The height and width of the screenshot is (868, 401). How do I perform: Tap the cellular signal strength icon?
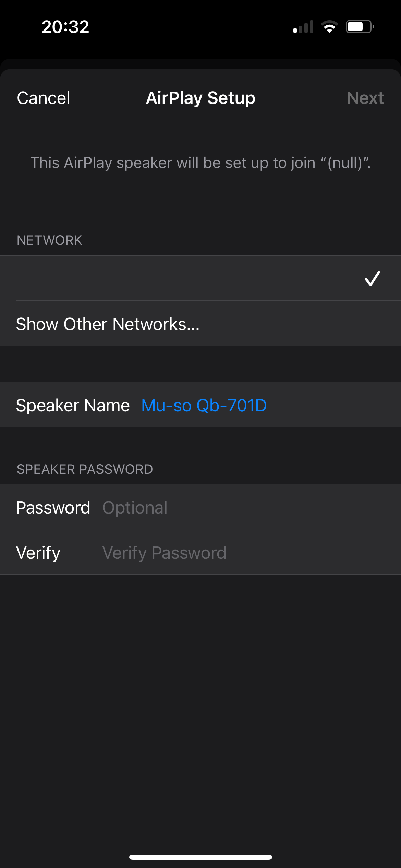tap(303, 27)
